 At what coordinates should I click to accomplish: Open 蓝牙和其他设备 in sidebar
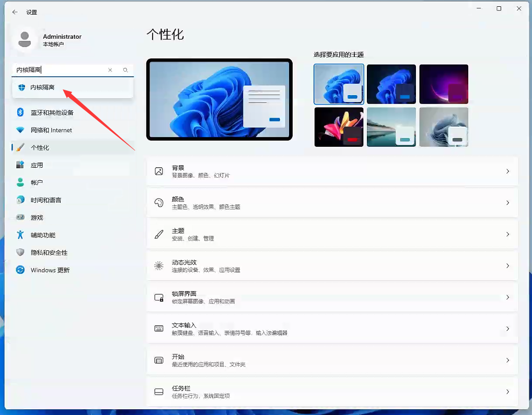(x=73, y=112)
